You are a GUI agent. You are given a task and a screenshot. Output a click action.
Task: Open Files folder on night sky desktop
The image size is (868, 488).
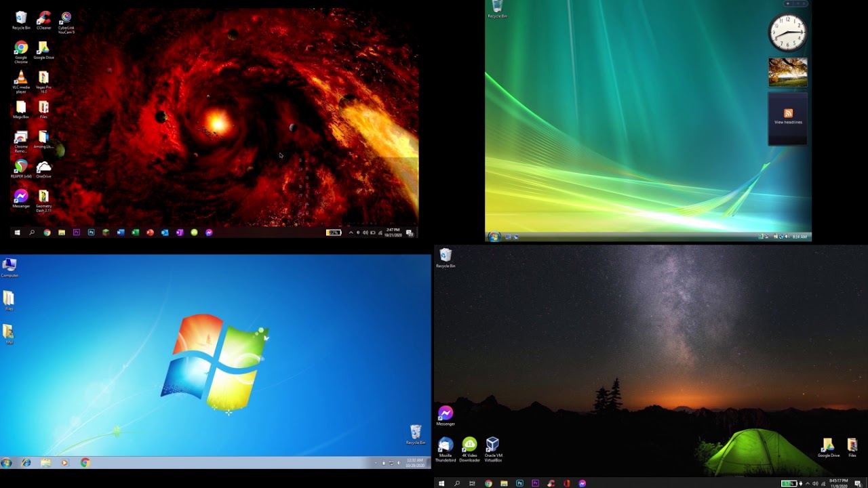click(x=852, y=448)
